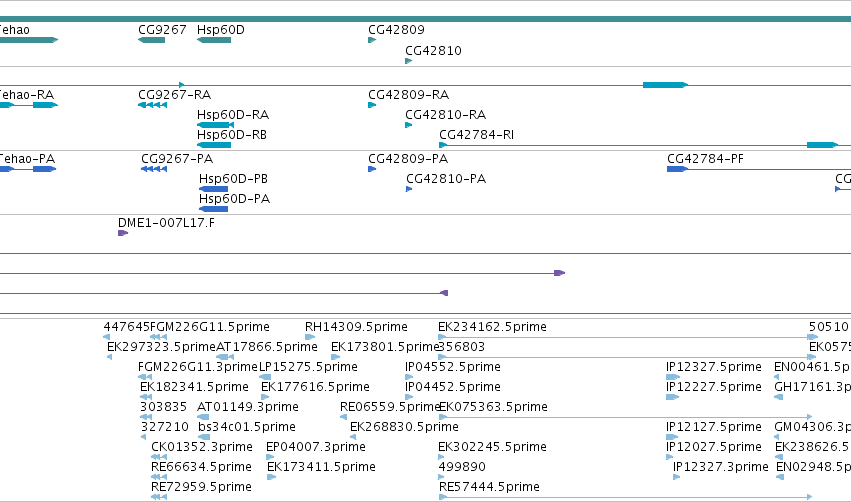Pick EST RE66634.5prime

click(201, 467)
